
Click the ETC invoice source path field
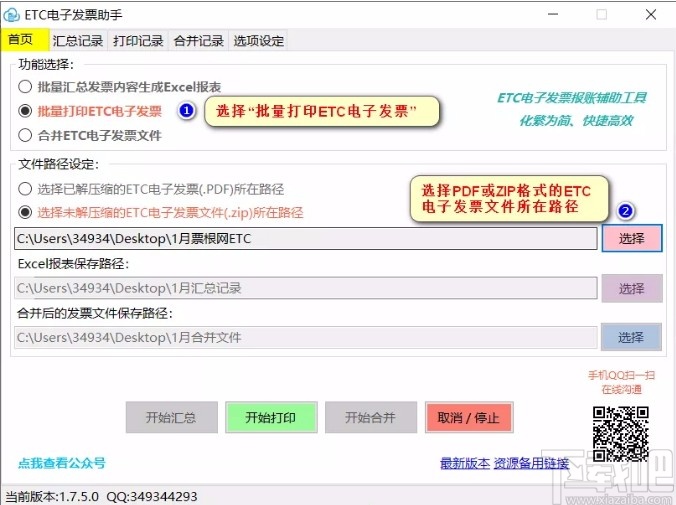pyautogui.click(x=306, y=238)
